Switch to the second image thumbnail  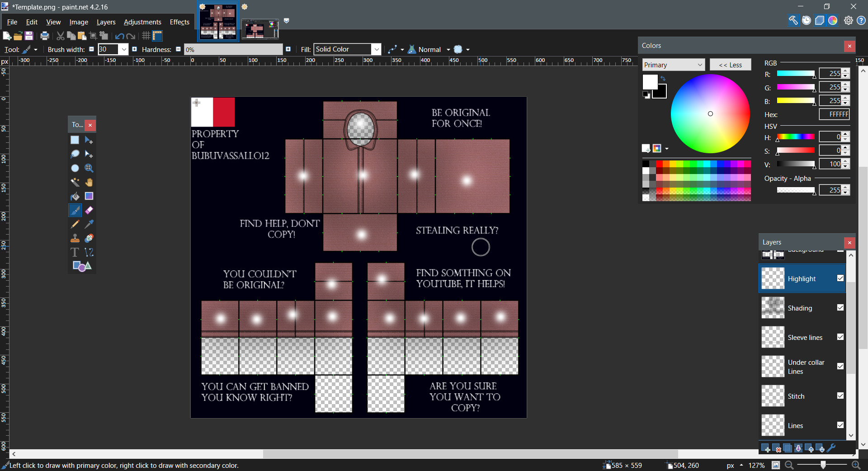(260, 29)
